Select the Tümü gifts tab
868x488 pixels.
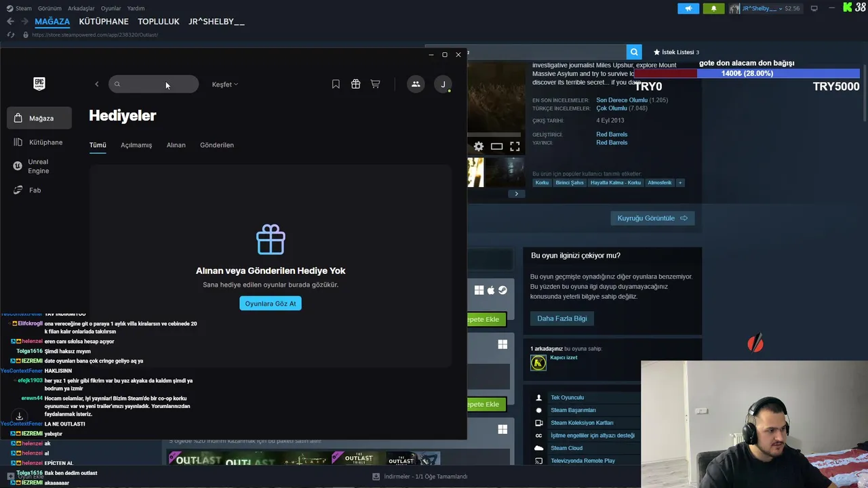click(x=98, y=145)
